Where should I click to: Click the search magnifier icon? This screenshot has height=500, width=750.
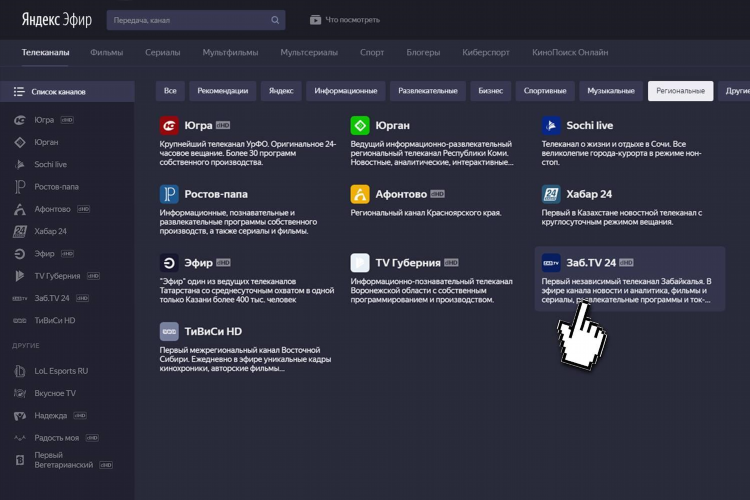coord(275,20)
